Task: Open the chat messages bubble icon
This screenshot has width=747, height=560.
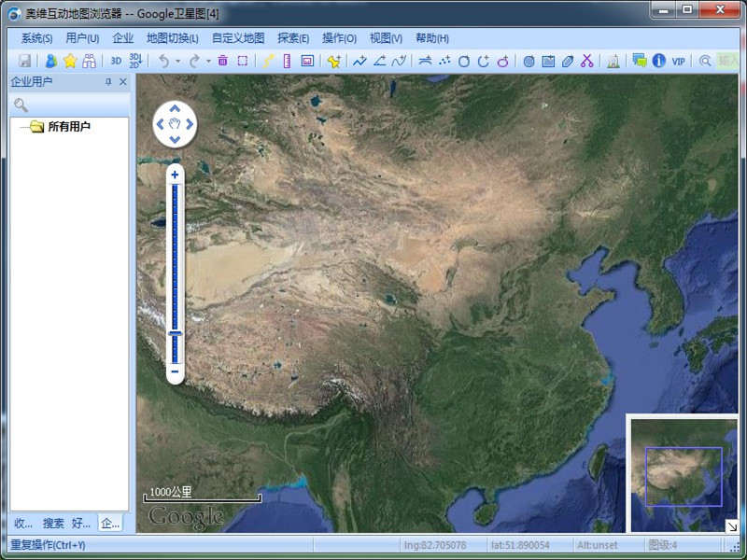Action: (640, 61)
